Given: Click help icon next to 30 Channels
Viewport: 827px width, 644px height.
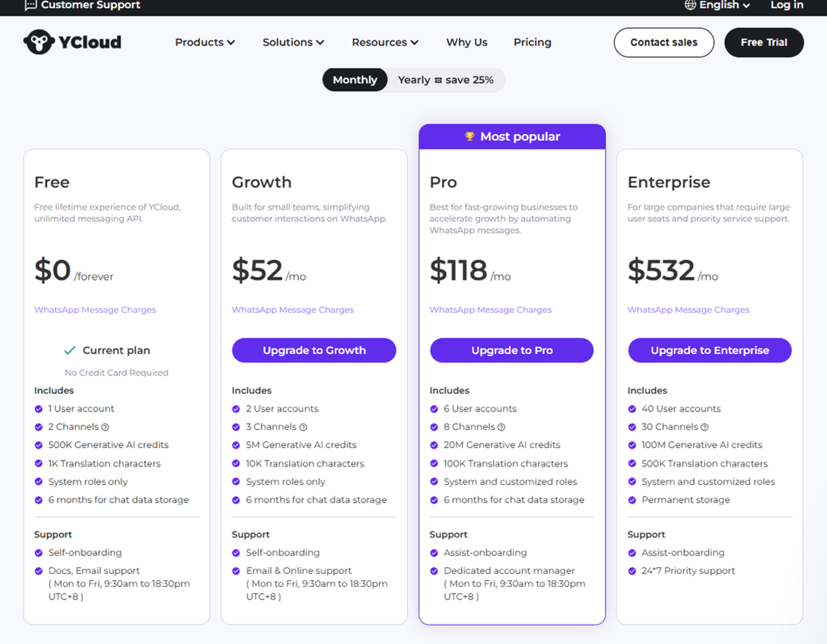Looking at the screenshot, I should 704,427.
